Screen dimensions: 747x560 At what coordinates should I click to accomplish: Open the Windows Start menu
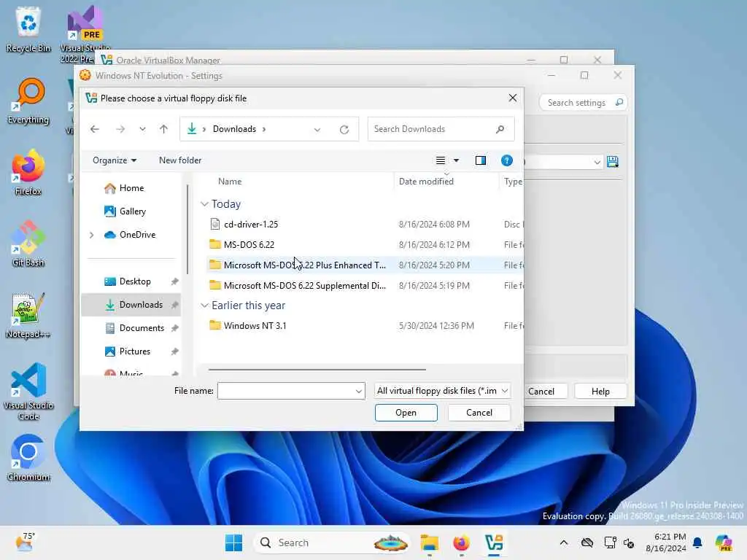coord(233,542)
